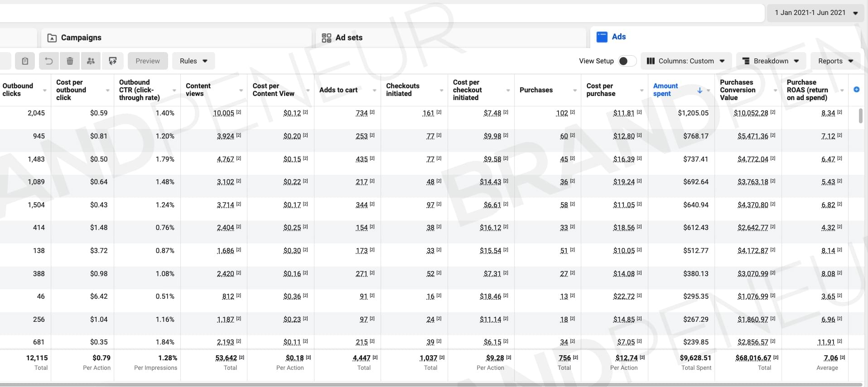Viewport: 868px width, 387px height.
Task: Click the 53,642 total content views figure
Action: [226, 358]
